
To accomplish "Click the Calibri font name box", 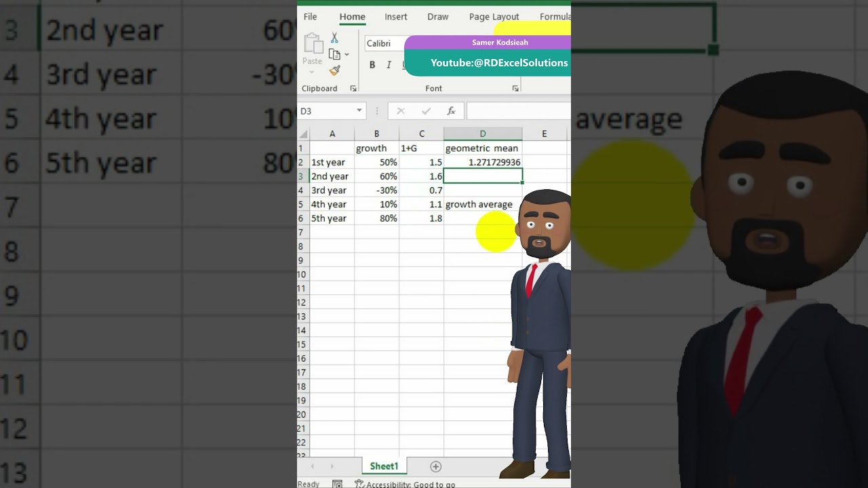I will tap(384, 43).
